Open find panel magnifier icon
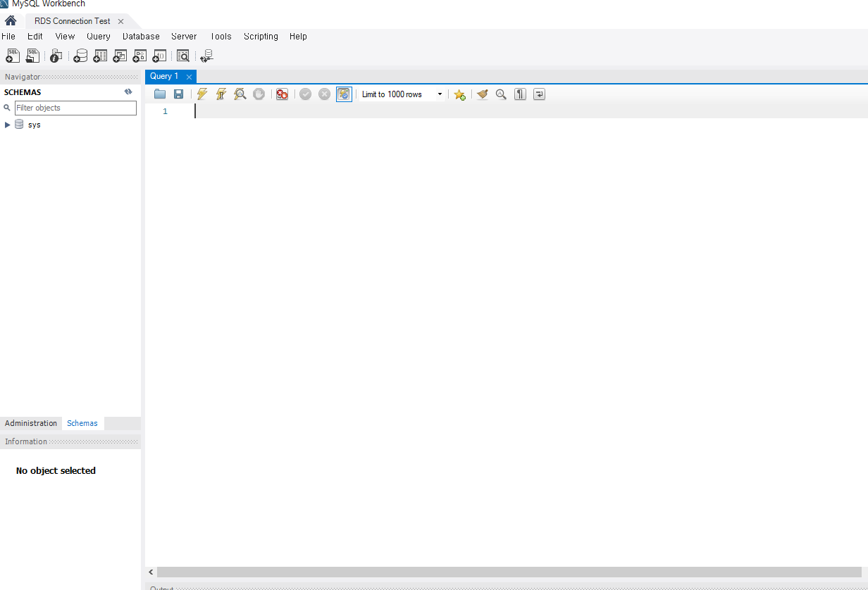 501,94
